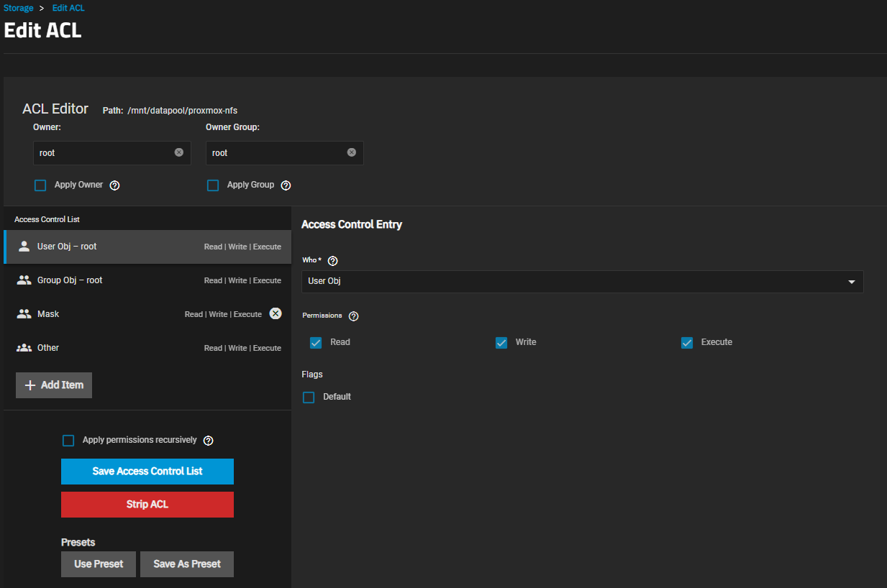Screen dimensions: 887x588
Task: Clear the Owner field with its X icon
Action: 178,152
